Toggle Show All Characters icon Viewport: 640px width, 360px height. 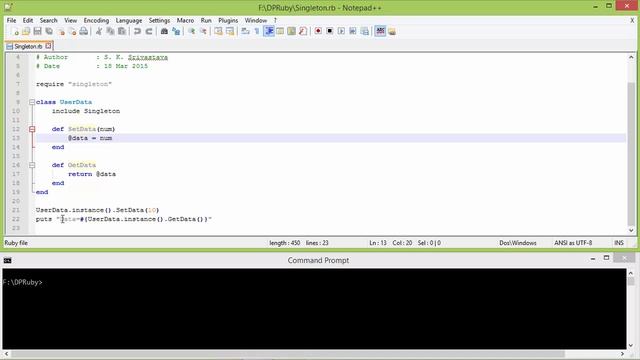coord(257,31)
